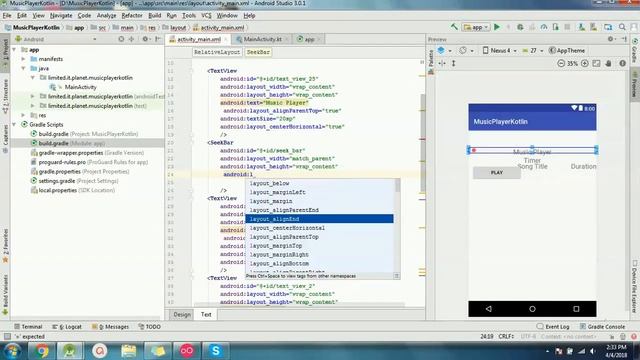The width and height of the screenshot is (640, 360).
Task: Choose layout_below from autocomplete list
Action: 320,183
